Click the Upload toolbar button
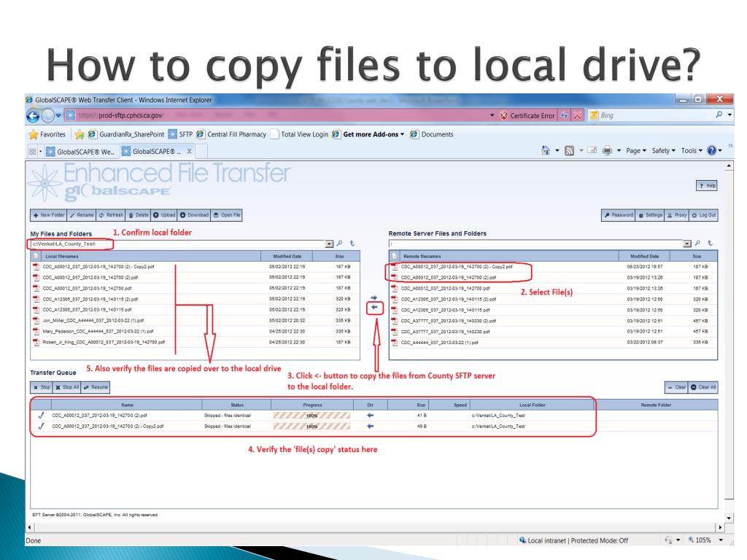 click(164, 215)
